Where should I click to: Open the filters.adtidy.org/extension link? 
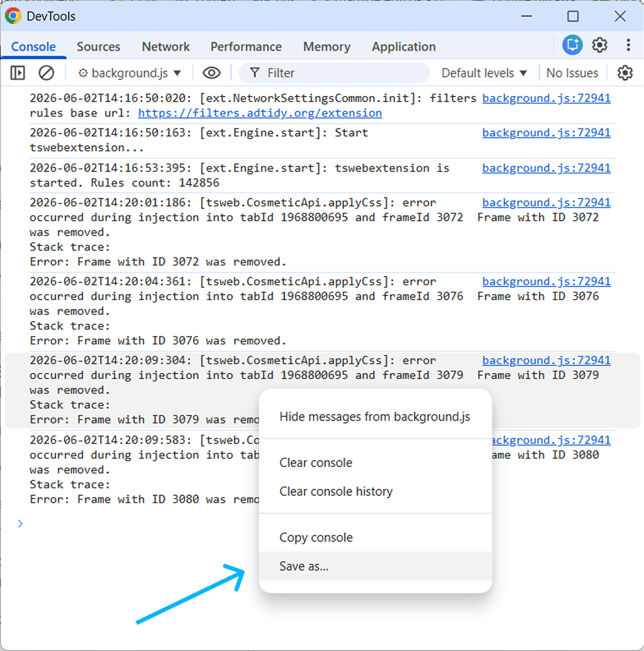(260, 113)
